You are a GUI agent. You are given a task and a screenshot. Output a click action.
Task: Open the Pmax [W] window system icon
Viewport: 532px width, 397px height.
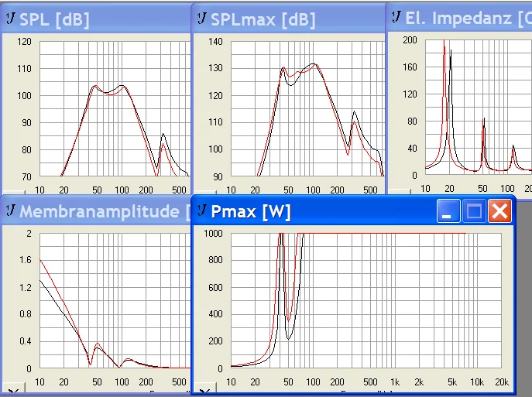(x=201, y=210)
